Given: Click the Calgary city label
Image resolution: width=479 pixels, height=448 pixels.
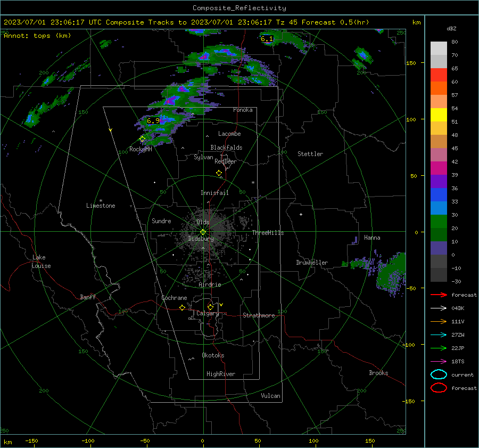Looking at the screenshot, I should (208, 313).
